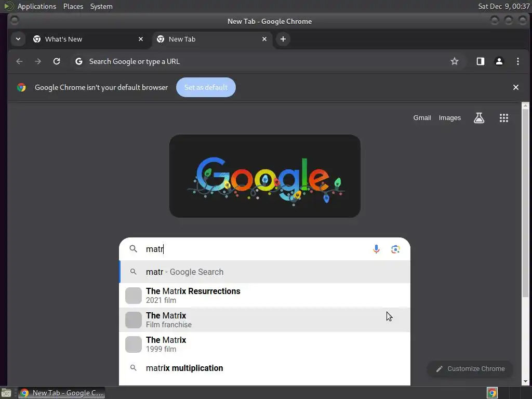
Task: Select the matrix multiplication suggestion
Action: [x=264, y=368]
